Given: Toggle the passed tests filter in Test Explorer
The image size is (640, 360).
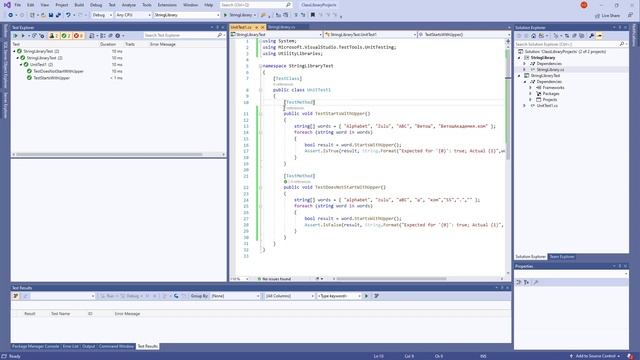Looking at the screenshot, I should [x=66, y=36].
